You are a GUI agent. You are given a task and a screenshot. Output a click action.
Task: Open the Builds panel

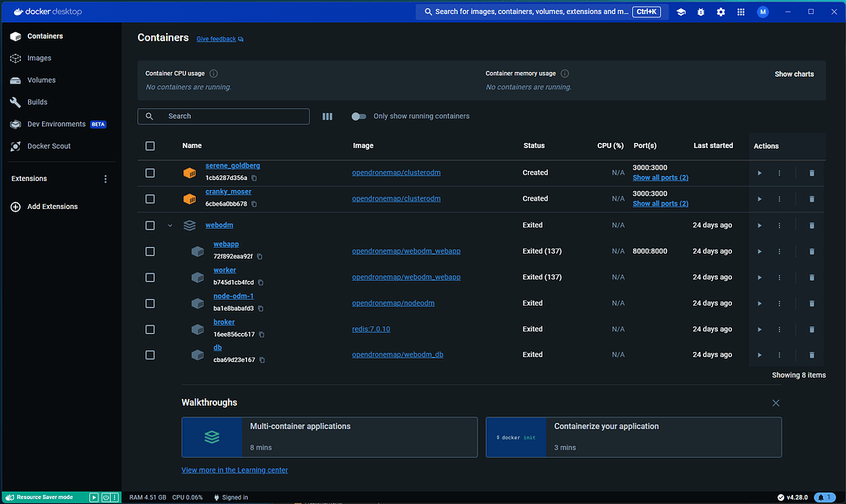[35, 102]
